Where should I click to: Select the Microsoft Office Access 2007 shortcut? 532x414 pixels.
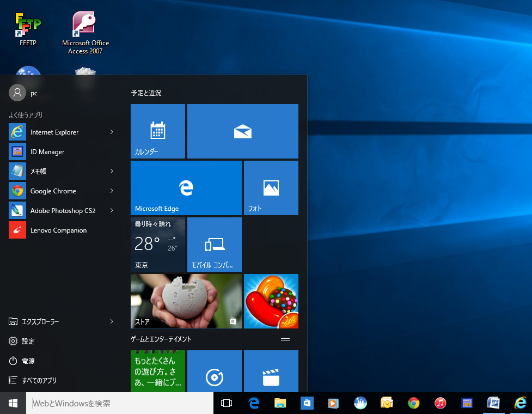(85, 33)
